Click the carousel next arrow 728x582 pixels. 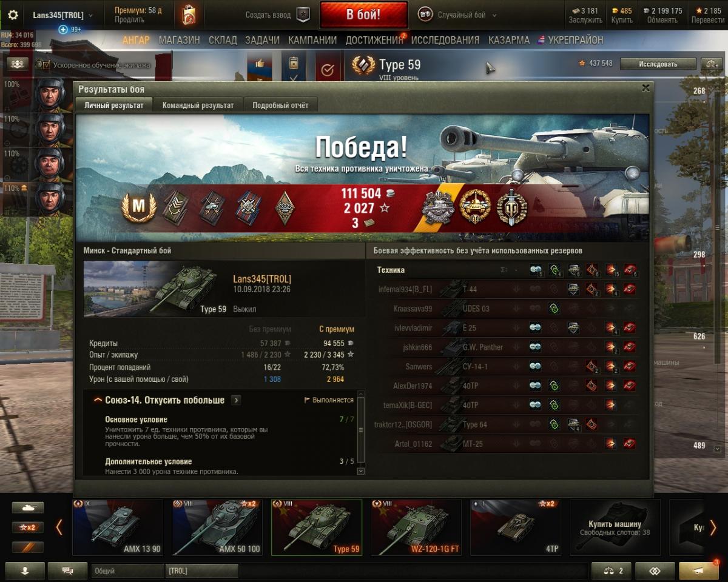pos(713,527)
